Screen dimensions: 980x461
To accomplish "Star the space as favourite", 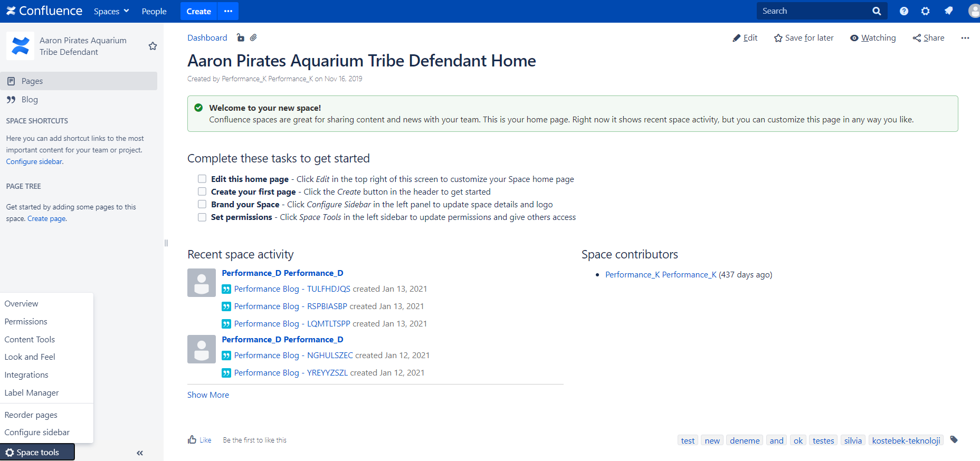I will pyautogui.click(x=153, y=46).
